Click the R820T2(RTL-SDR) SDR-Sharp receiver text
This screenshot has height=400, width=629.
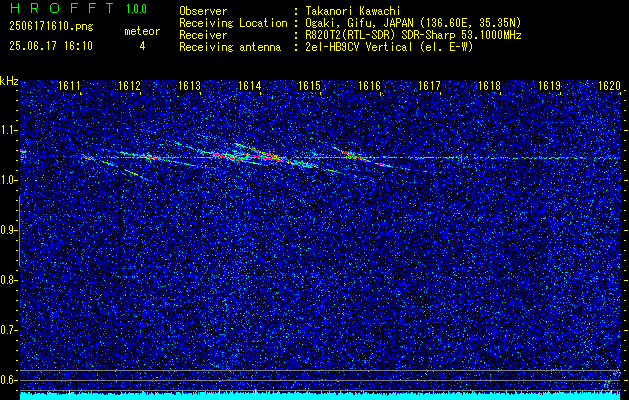[413, 35]
